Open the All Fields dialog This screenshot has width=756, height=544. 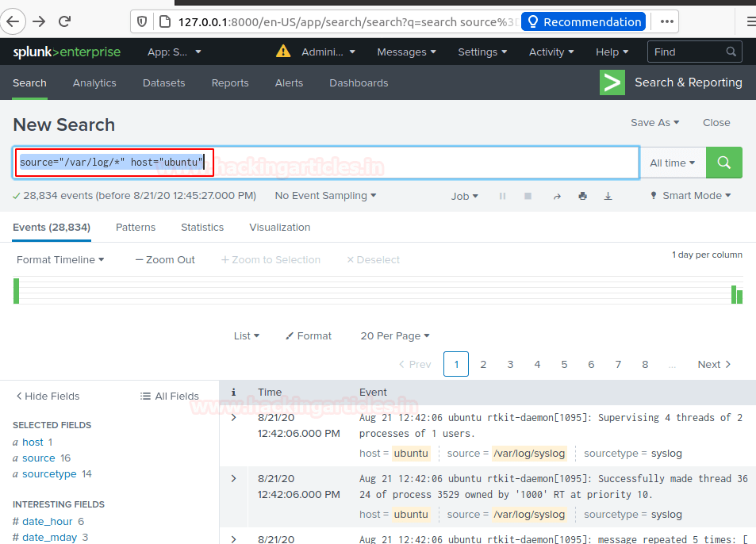169,396
